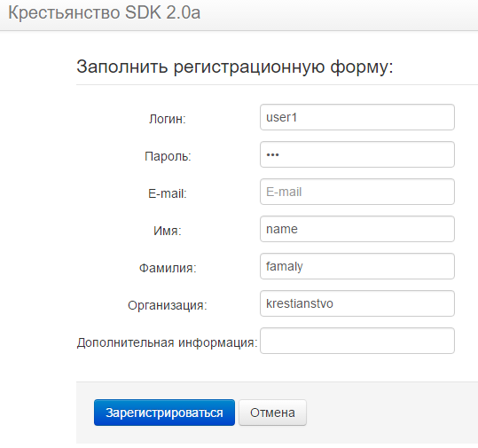Click gray footer bar right of Отмена

tap(392, 413)
